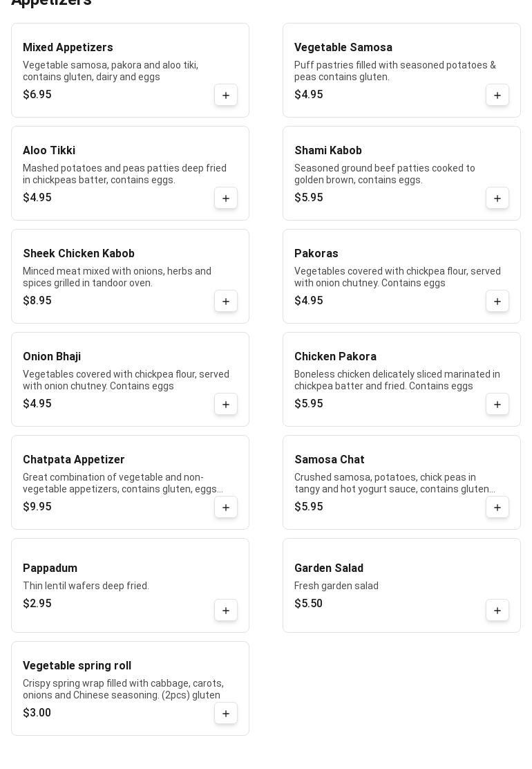Click Sheek Chicken Kabob description

(x=117, y=277)
